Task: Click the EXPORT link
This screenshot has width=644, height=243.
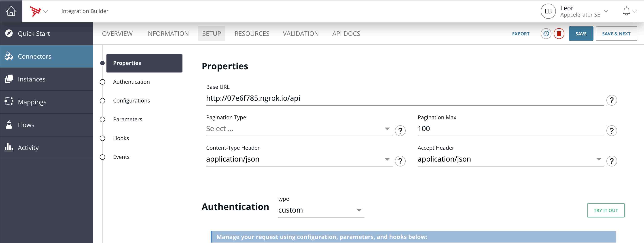Action: (x=521, y=34)
